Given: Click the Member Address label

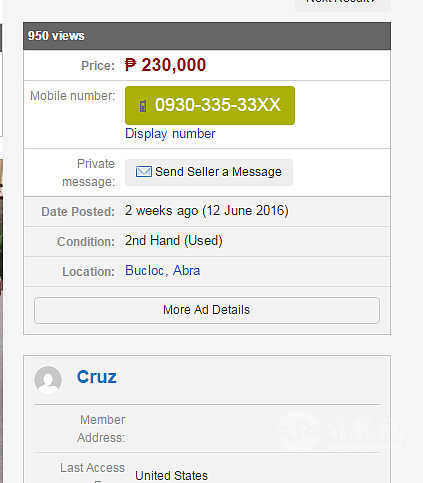Looking at the screenshot, I should 101,429.
